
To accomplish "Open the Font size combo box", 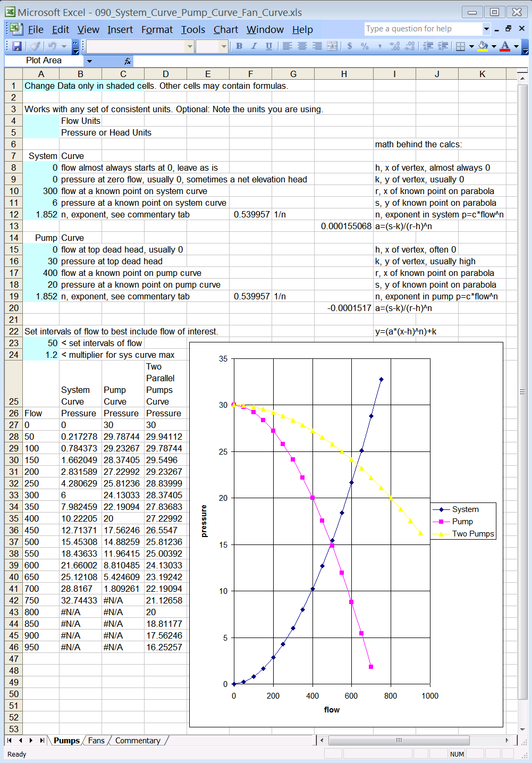I will tap(212, 46).
